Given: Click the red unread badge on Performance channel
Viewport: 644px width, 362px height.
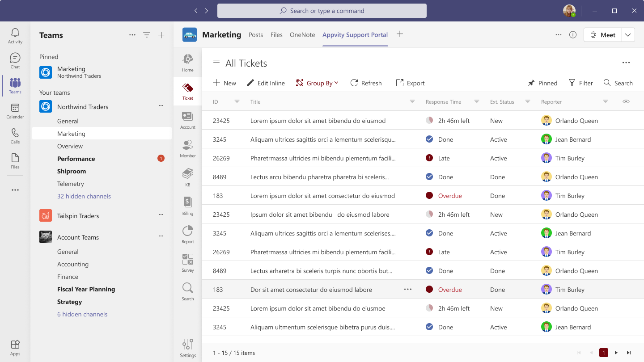Looking at the screenshot, I should (x=161, y=158).
